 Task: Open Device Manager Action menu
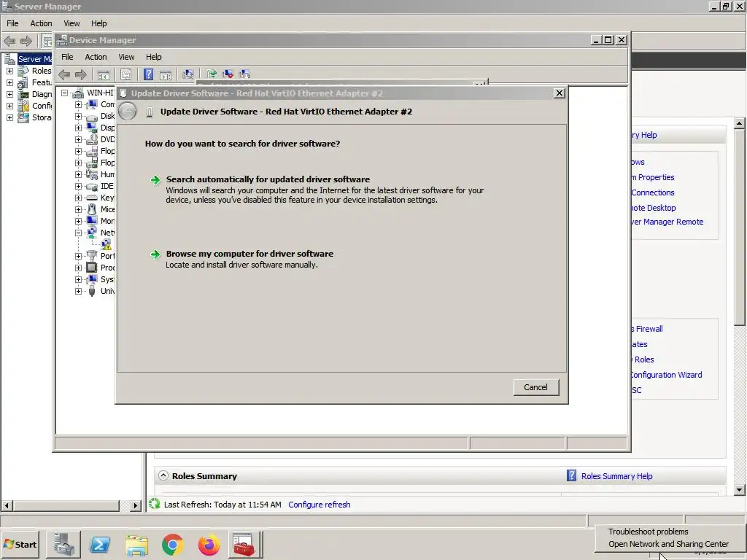click(96, 57)
